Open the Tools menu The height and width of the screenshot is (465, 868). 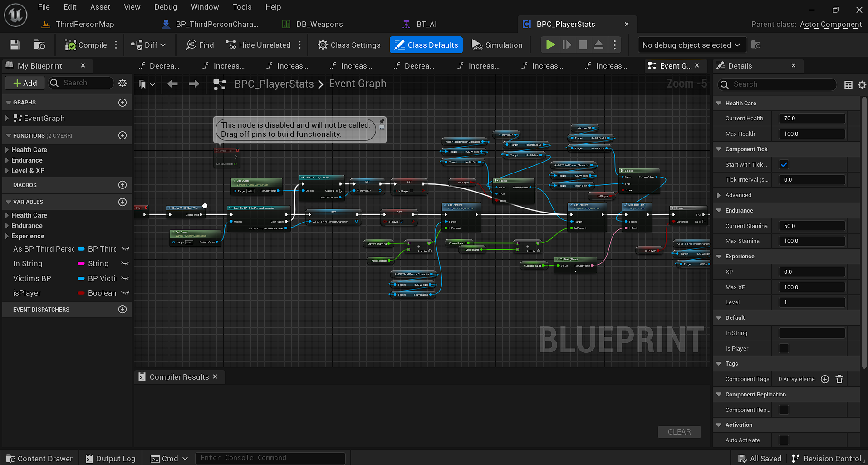coord(242,7)
